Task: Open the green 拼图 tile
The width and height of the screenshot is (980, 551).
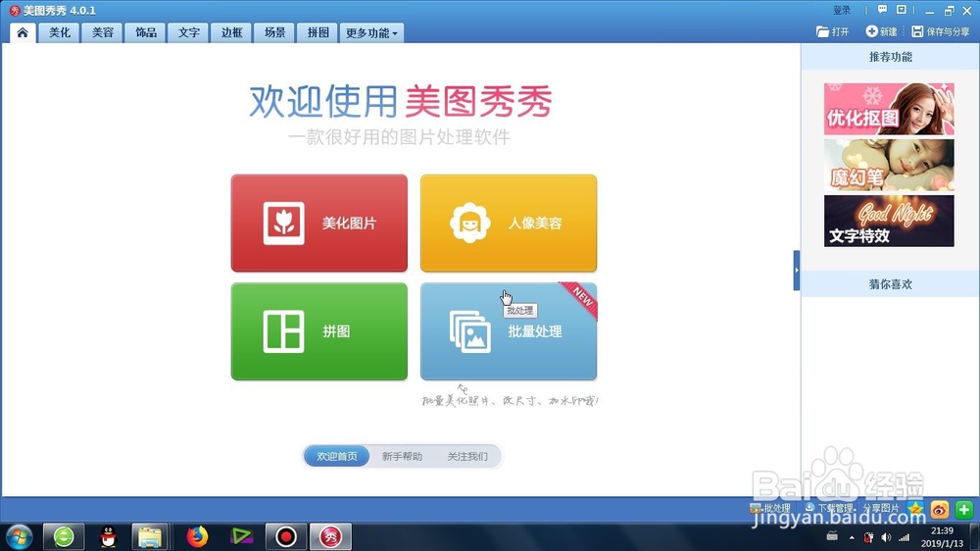Action: click(x=319, y=331)
